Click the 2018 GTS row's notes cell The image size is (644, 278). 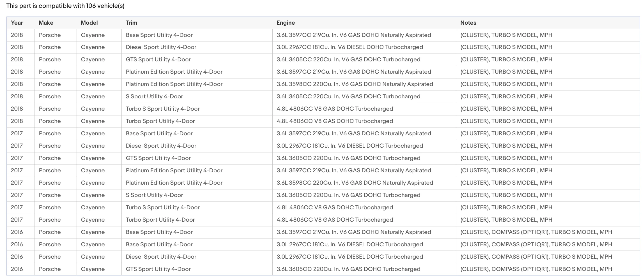click(548, 60)
